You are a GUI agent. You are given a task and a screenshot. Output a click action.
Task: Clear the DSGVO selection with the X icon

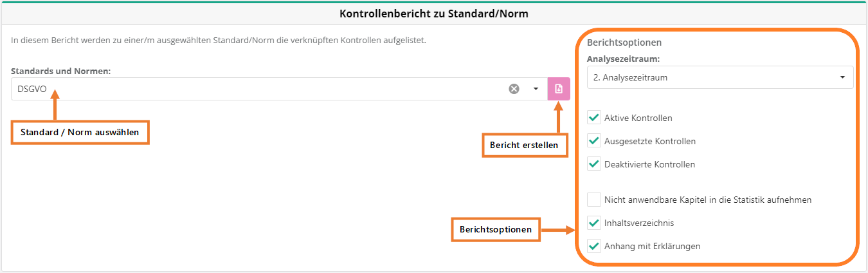pyautogui.click(x=514, y=89)
